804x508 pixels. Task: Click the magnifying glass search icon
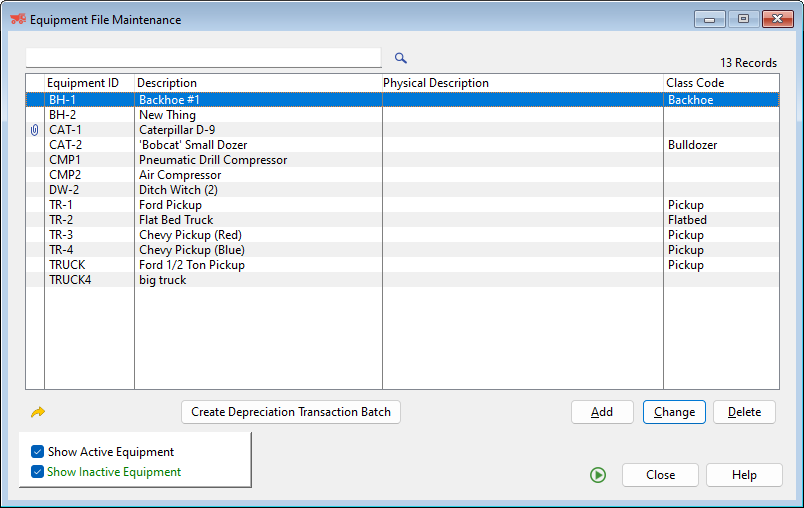coord(401,58)
